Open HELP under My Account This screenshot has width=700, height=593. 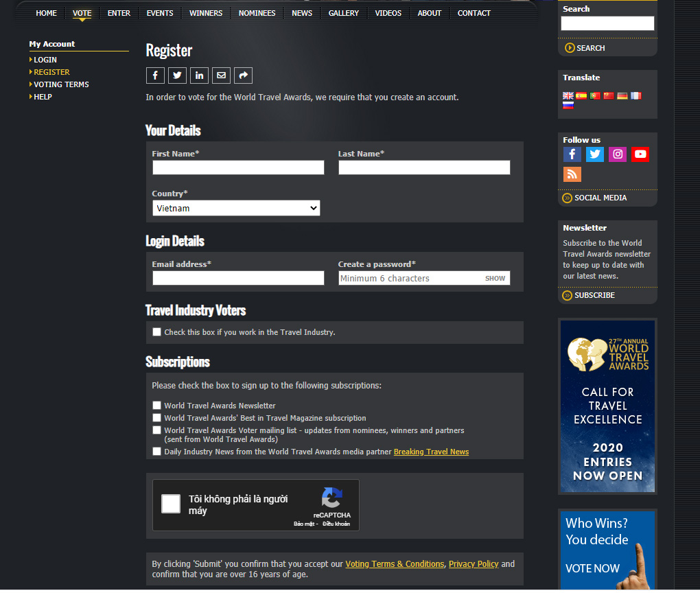point(43,97)
